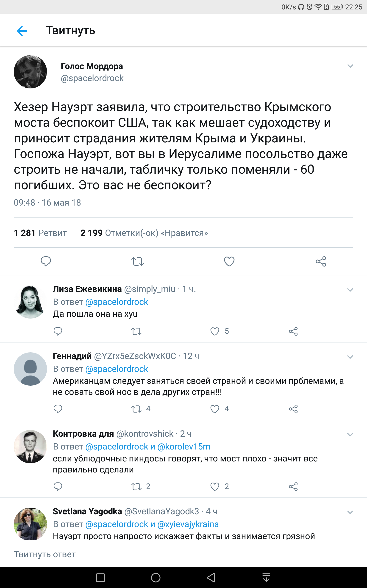Viewport: 367px width, 588px height.
Task: Reply to Контровка для's comment
Action: tap(58, 486)
